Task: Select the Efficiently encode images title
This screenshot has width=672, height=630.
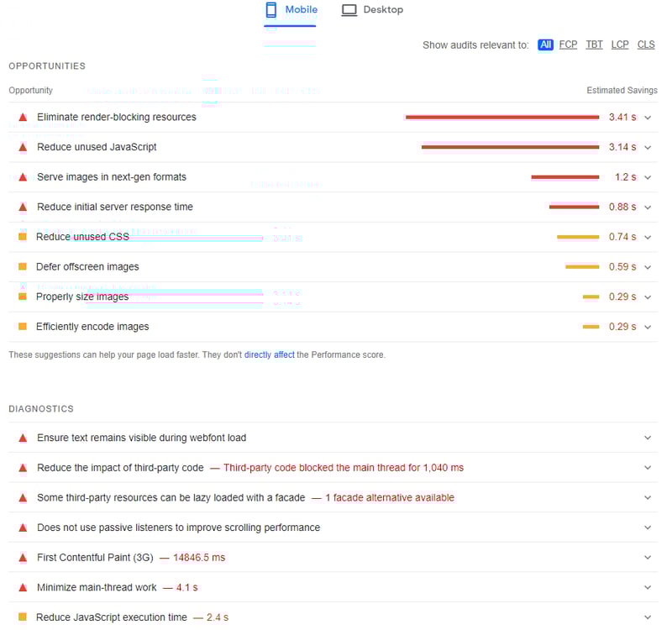Action: tap(92, 327)
